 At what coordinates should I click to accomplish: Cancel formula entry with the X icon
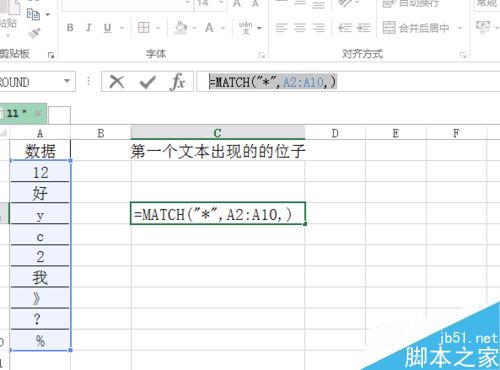pyautogui.click(x=117, y=82)
